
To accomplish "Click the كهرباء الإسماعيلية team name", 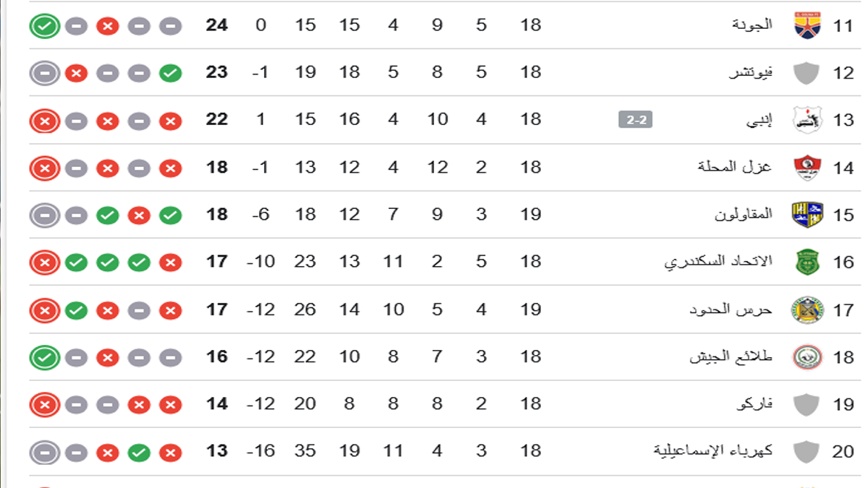I will [x=713, y=451].
